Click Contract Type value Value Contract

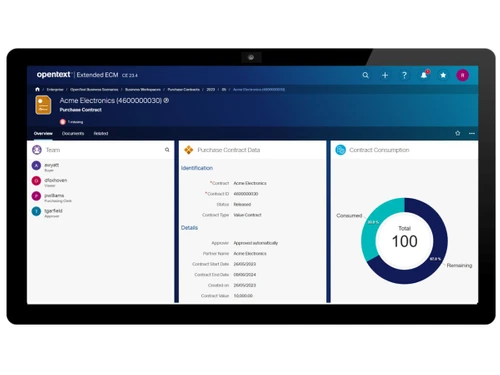pyautogui.click(x=247, y=215)
